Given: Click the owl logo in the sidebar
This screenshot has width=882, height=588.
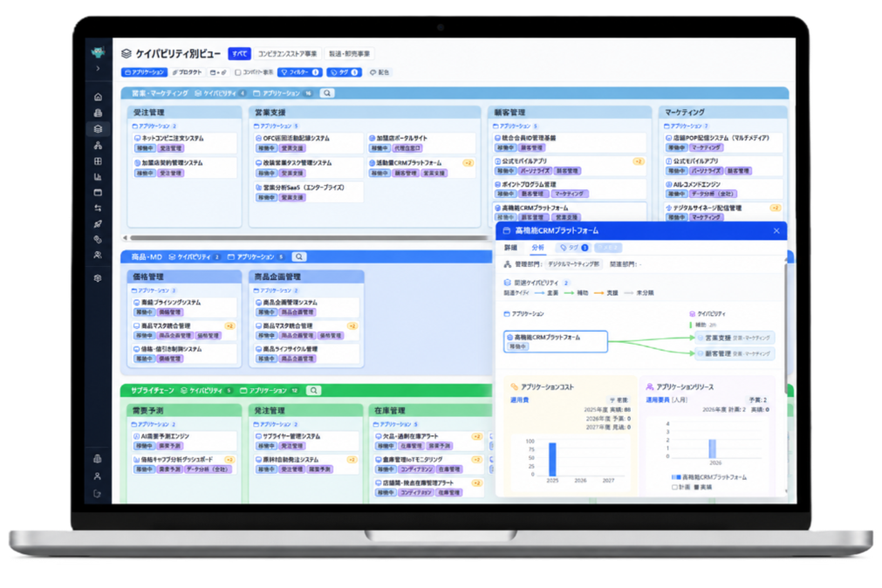Looking at the screenshot, I should (98, 52).
